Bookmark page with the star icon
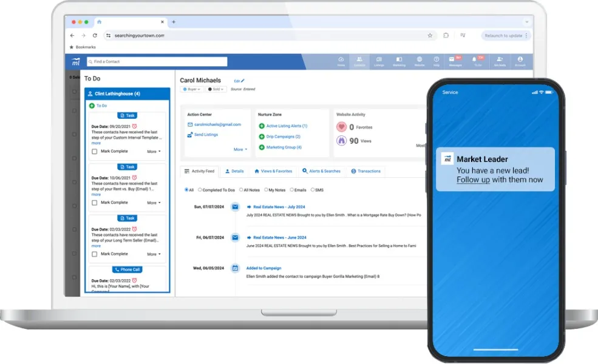 [x=430, y=35]
